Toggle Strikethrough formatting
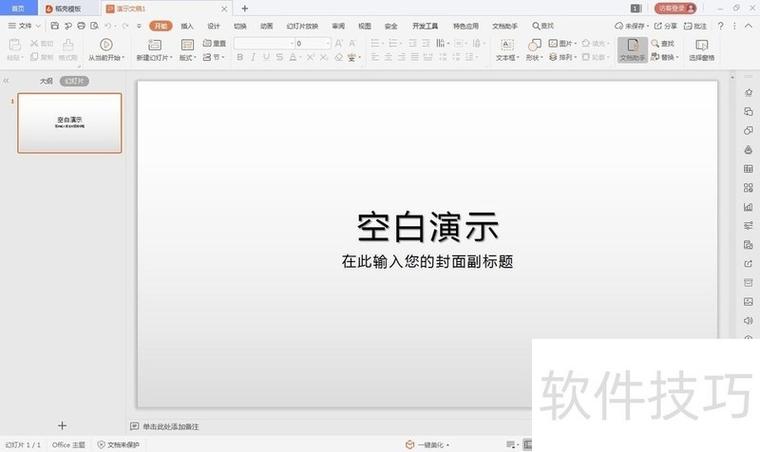 (x=279, y=57)
